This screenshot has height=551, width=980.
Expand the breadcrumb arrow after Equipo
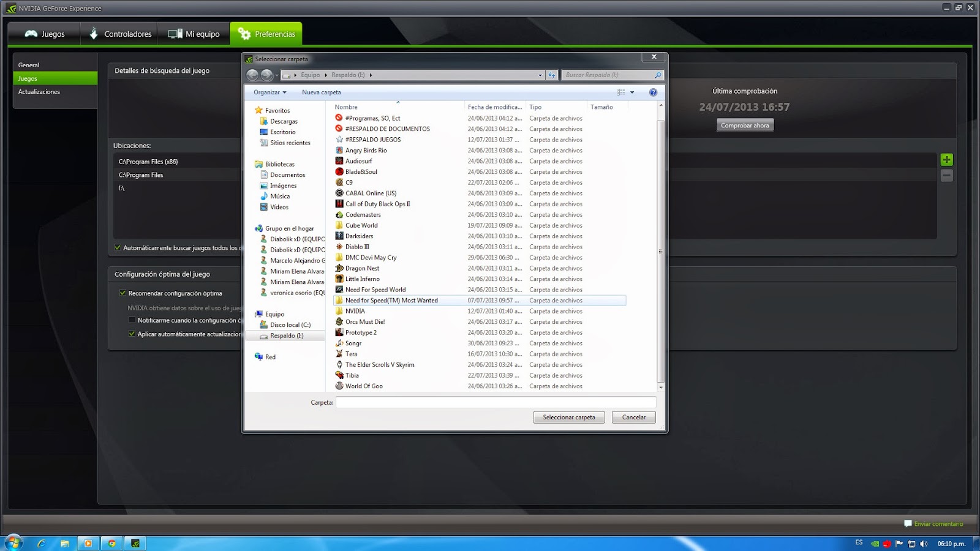click(x=326, y=75)
